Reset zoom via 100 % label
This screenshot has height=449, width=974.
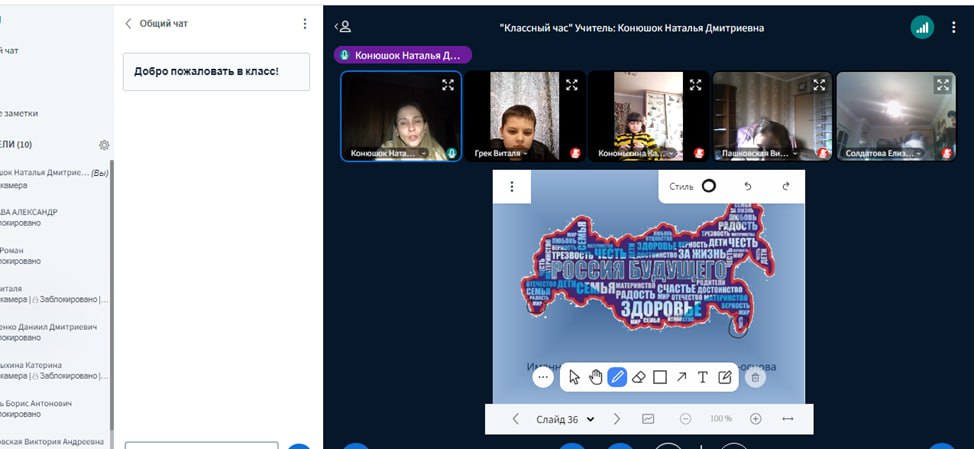pos(721,419)
